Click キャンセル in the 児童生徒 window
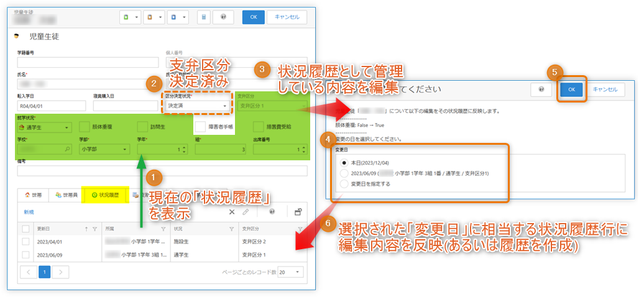This screenshot has height=297, width=644. [x=287, y=17]
